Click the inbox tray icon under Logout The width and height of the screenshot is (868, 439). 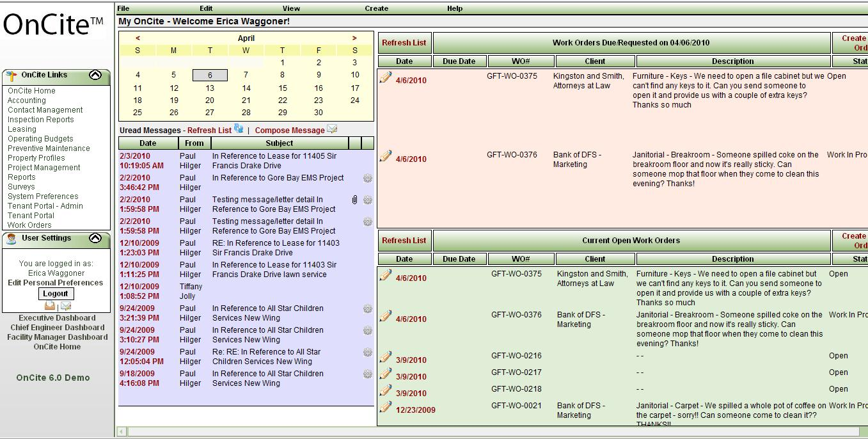pyautogui.click(x=49, y=307)
